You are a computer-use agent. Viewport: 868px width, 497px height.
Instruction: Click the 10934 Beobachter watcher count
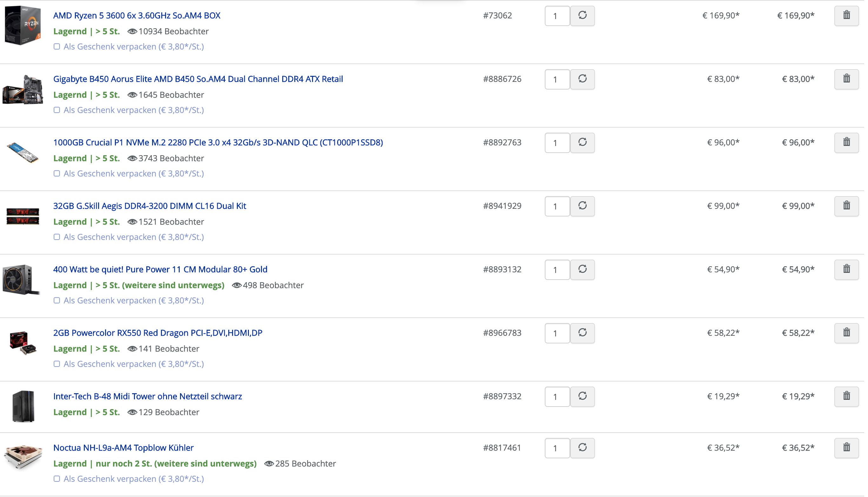tap(169, 31)
